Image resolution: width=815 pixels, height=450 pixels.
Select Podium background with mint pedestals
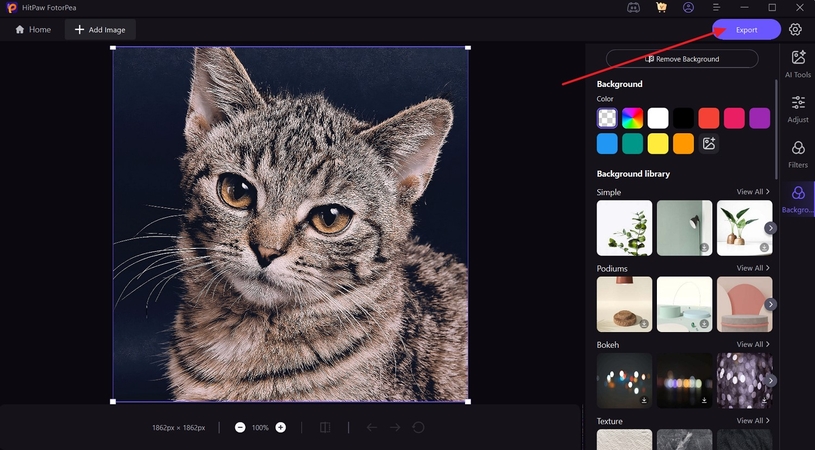point(685,305)
